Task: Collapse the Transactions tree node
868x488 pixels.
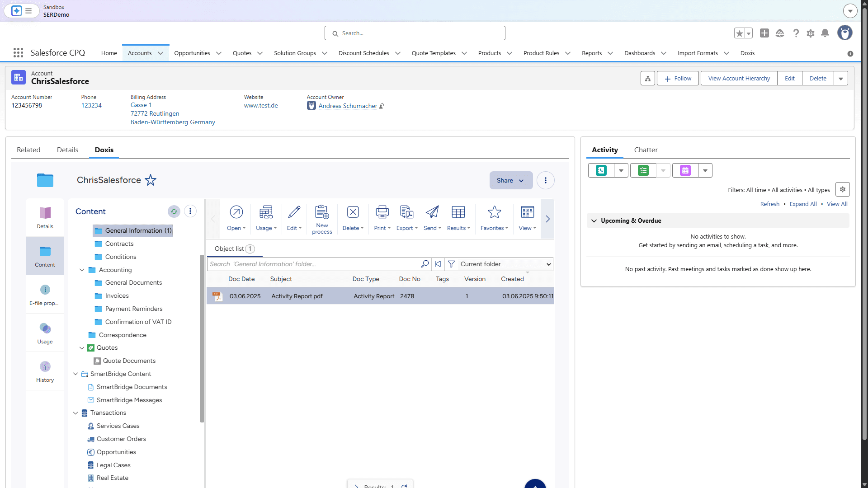Action: (x=75, y=413)
